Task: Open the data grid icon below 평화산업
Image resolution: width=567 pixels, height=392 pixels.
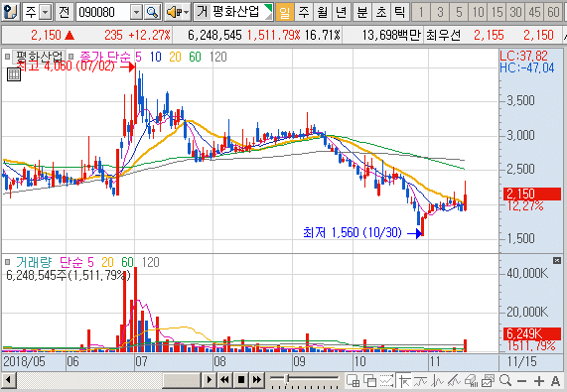Action: tap(14, 74)
